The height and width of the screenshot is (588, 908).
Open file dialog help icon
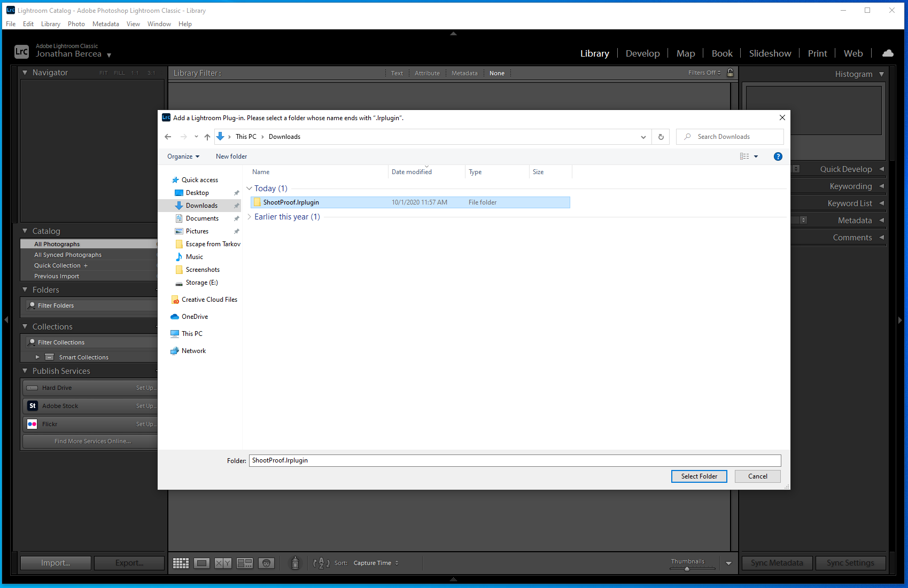coord(778,156)
